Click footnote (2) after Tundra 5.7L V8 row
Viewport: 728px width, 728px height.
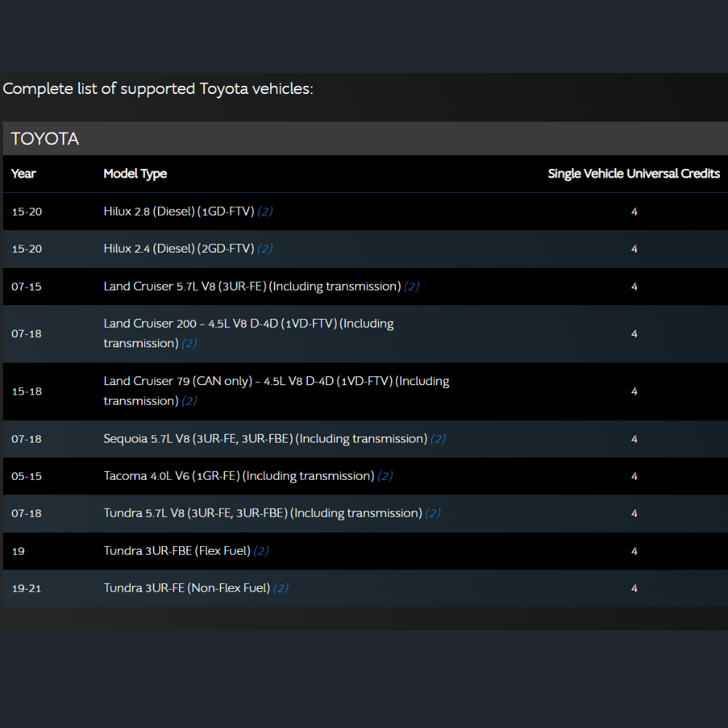coord(432,513)
